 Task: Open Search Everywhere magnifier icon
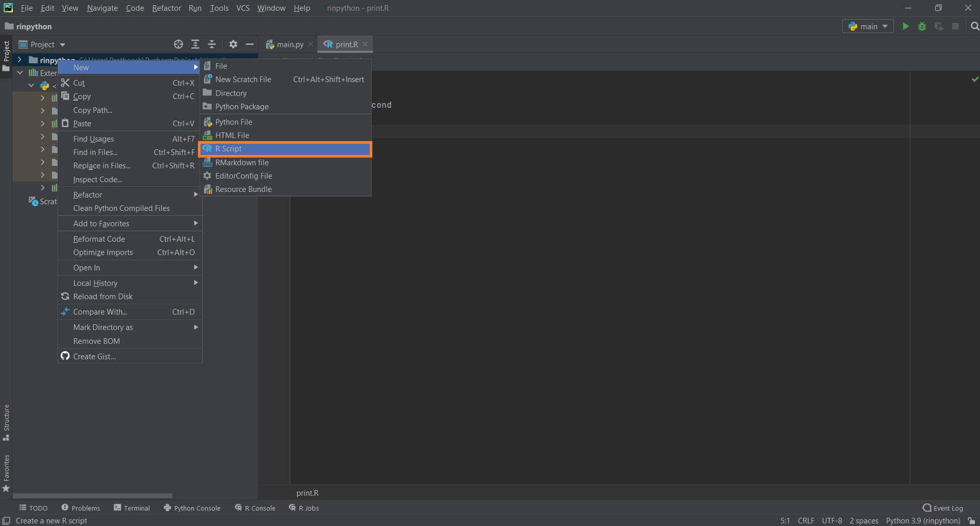click(975, 26)
